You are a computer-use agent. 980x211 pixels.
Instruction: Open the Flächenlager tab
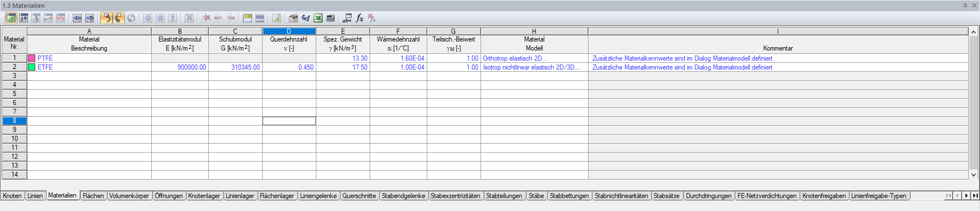click(x=277, y=196)
